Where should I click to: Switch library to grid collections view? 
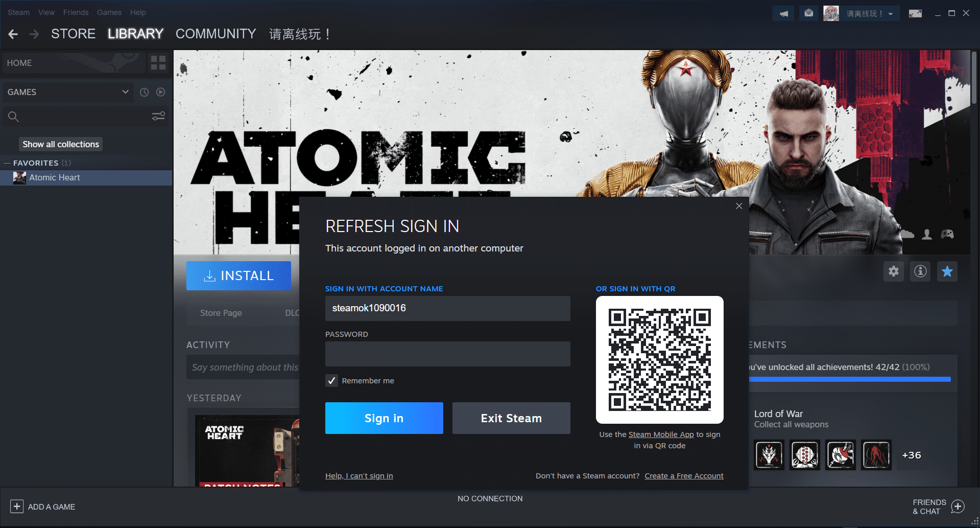(158, 63)
